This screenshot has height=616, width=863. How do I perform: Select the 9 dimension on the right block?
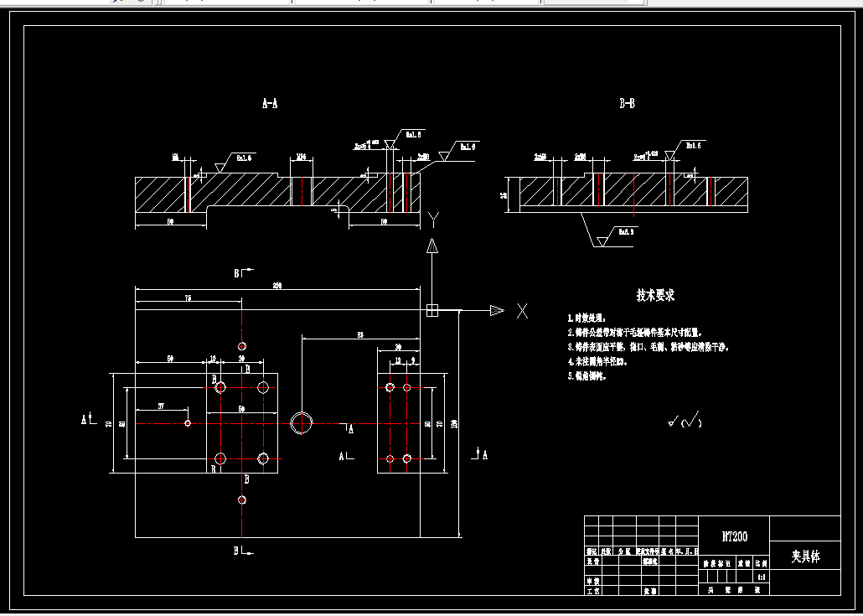pyautogui.click(x=413, y=361)
